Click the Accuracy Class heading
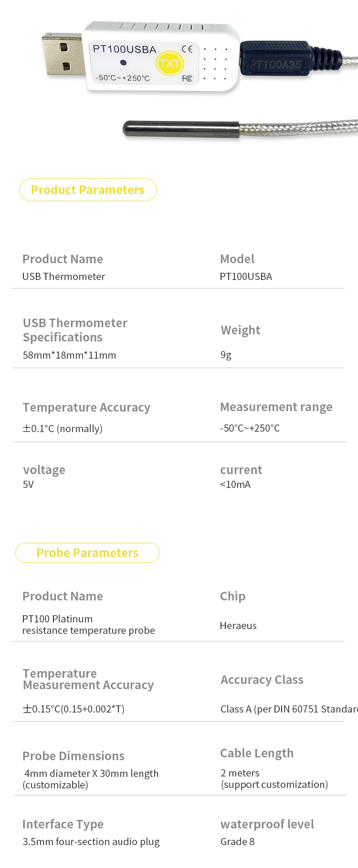Image resolution: width=358 pixels, height=868 pixels. pyautogui.click(x=262, y=680)
